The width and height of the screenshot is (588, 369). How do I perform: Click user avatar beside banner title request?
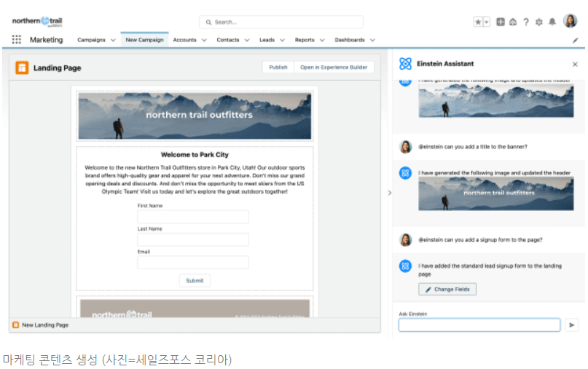click(x=405, y=147)
